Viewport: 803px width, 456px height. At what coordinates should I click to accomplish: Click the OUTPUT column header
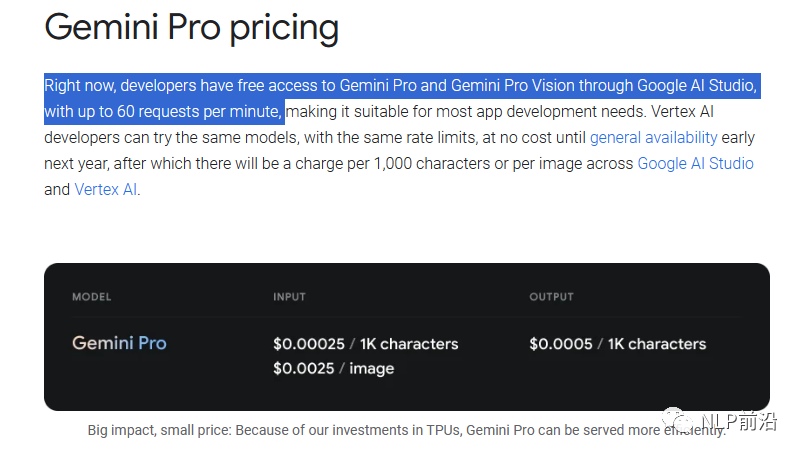tap(552, 297)
